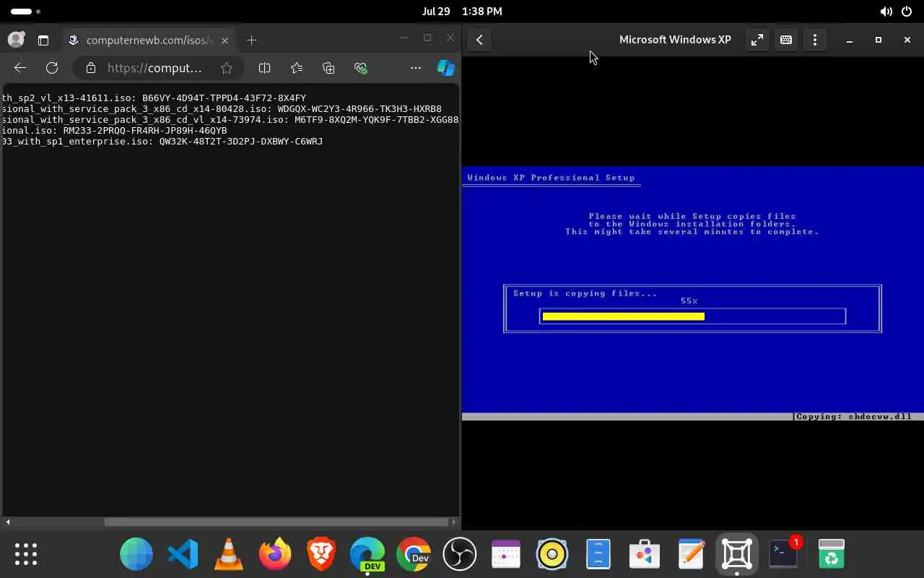This screenshot has width=924, height=578.
Task: Click right scroll arrow in Edge page
Action: click(x=453, y=522)
